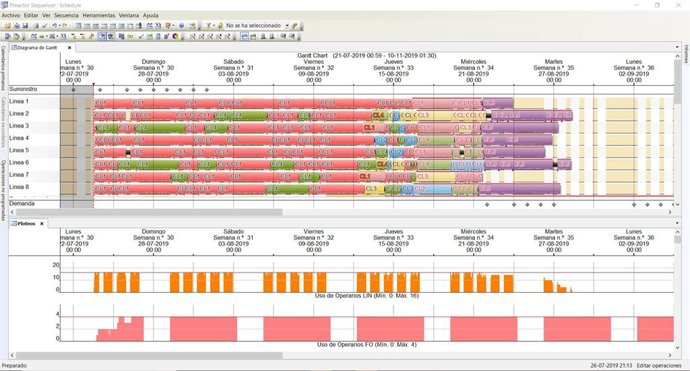Click the Undo arrow icon
The height and width of the screenshot is (371, 690).
[55, 26]
